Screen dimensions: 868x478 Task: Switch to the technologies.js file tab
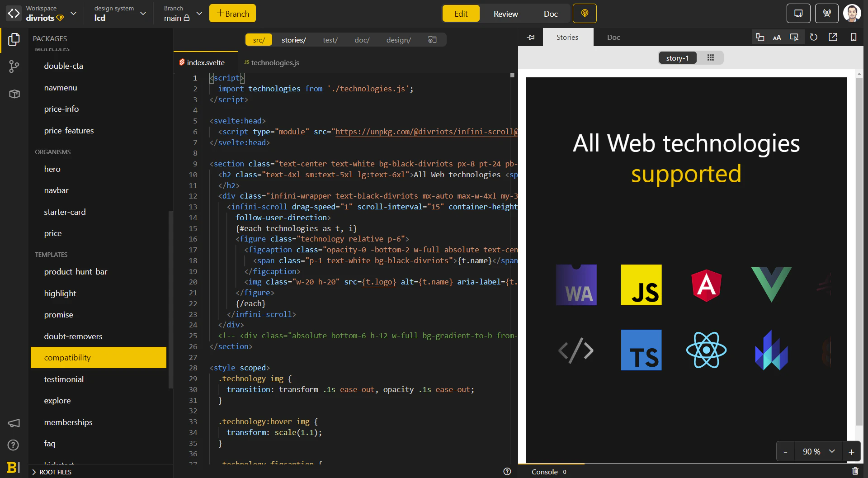(271, 62)
